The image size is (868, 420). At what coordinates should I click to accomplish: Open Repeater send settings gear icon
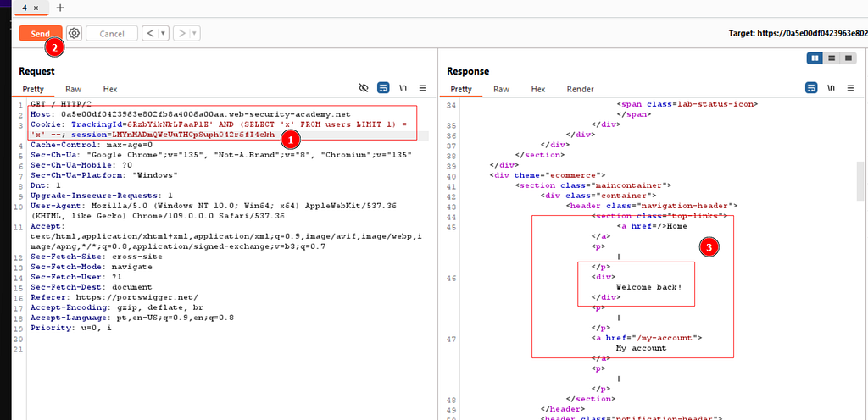click(x=74, y=33)
